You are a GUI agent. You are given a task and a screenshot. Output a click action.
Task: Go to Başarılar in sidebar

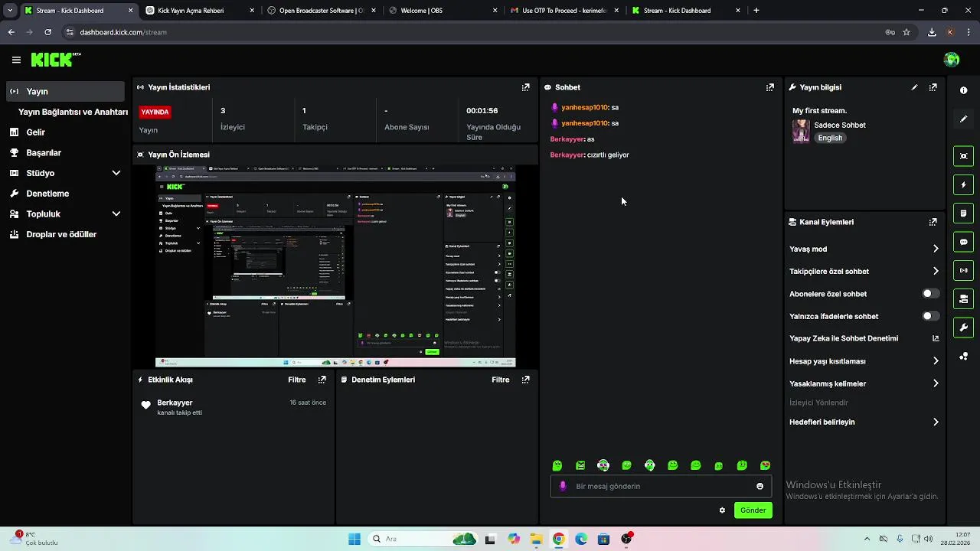[44, 153]
